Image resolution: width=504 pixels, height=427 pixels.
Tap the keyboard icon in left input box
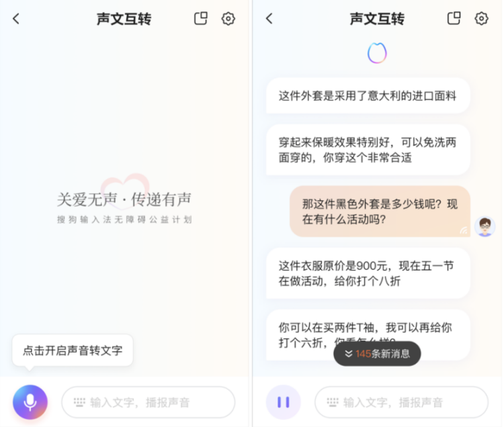pyautogui.click(x=79, y=402)
